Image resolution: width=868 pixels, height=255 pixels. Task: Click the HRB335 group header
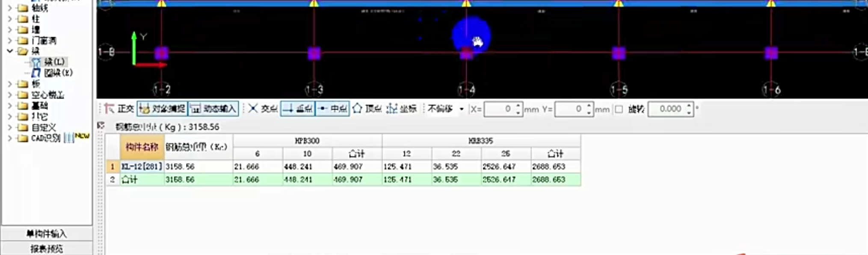tap(481, 141)
